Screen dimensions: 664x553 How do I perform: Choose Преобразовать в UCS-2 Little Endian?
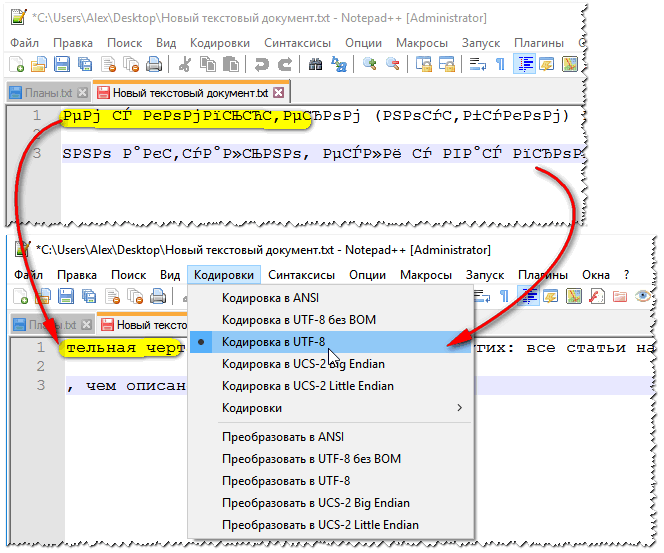[x=331, y=525]
